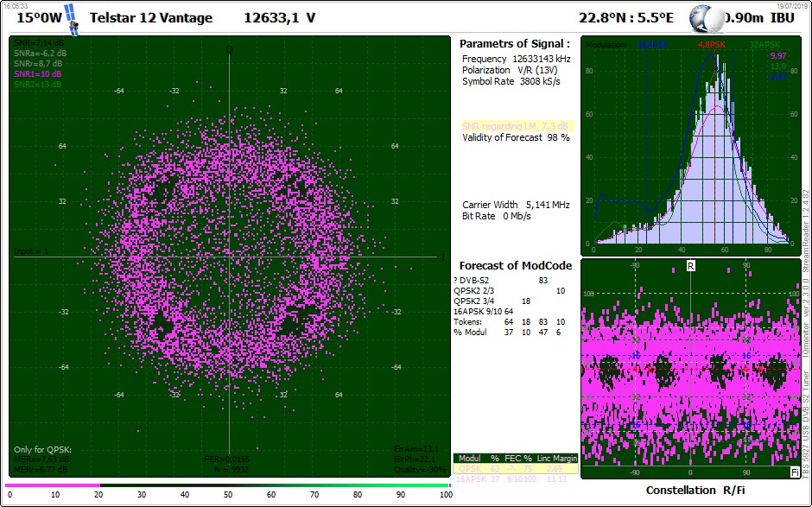Screen dimensions: 812x507
Task: Click the % Modul row in the forecast list
Action: pyautogui.click(x=508, y=333)
